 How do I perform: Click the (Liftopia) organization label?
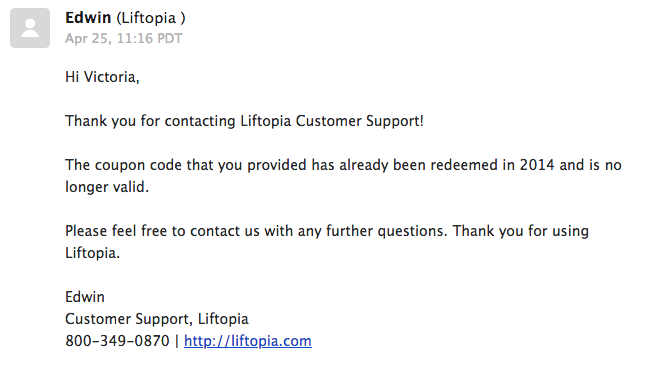(x=151, y=18)
